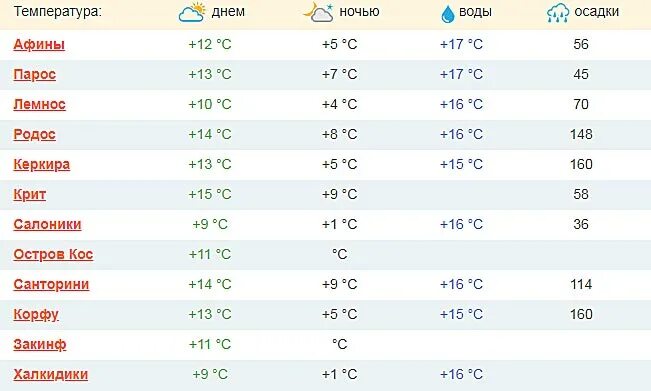Open the Халкидики link
Viewport: 651px width, 391px height.
coord(51,374)
